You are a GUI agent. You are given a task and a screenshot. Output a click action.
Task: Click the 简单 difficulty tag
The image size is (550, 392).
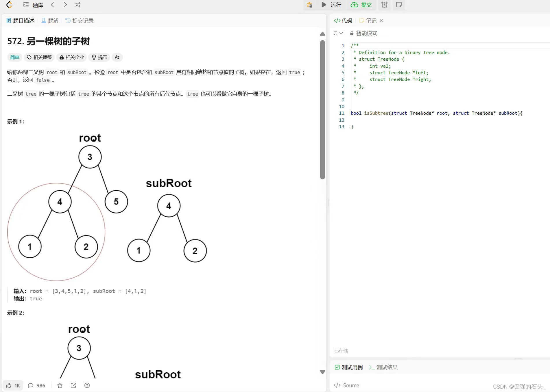(x=14, y=57)
